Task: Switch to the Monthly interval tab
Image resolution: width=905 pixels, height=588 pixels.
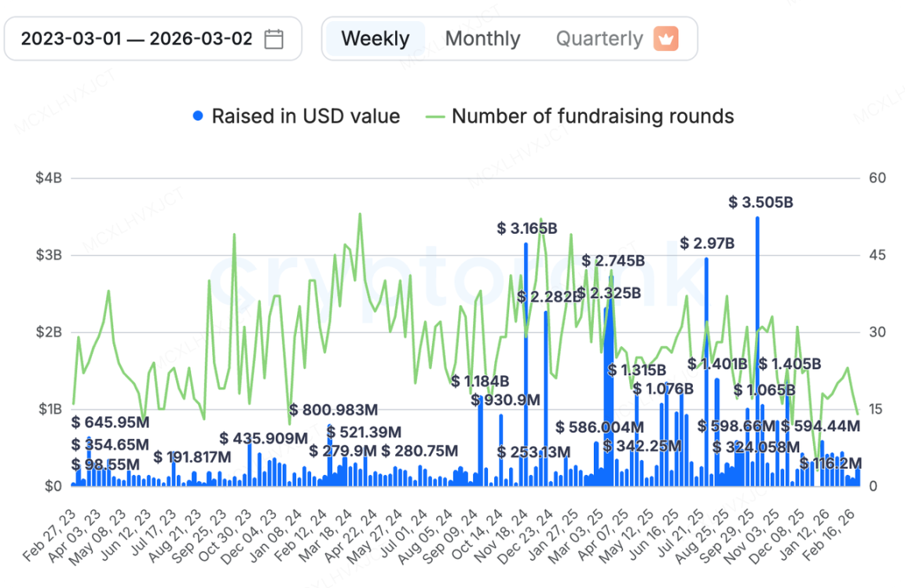Action: click(x=482, y=38)
